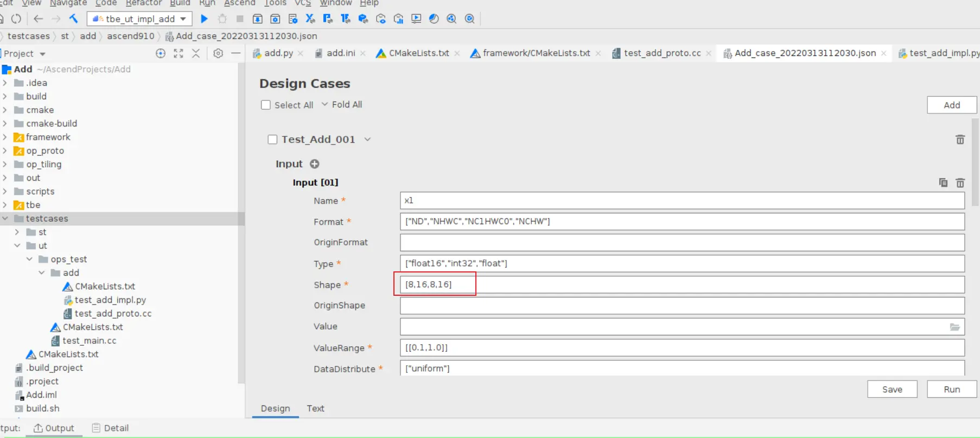Image resolution: width=980 pixels, height=438 pixels.
Task: Click the box with down-arrow toolbar icon
Action: tap(258, 19)
